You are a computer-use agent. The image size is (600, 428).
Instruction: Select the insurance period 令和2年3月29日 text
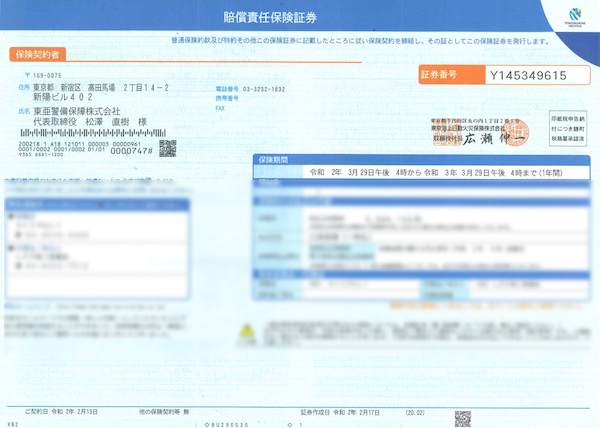[436, 173]
